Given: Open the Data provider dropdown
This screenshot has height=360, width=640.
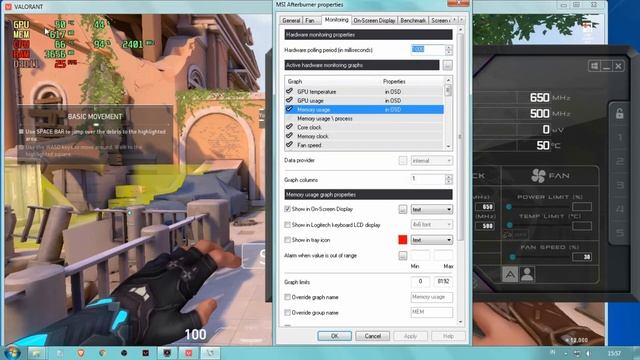Looking at the screenshot, I should (431, 161).
